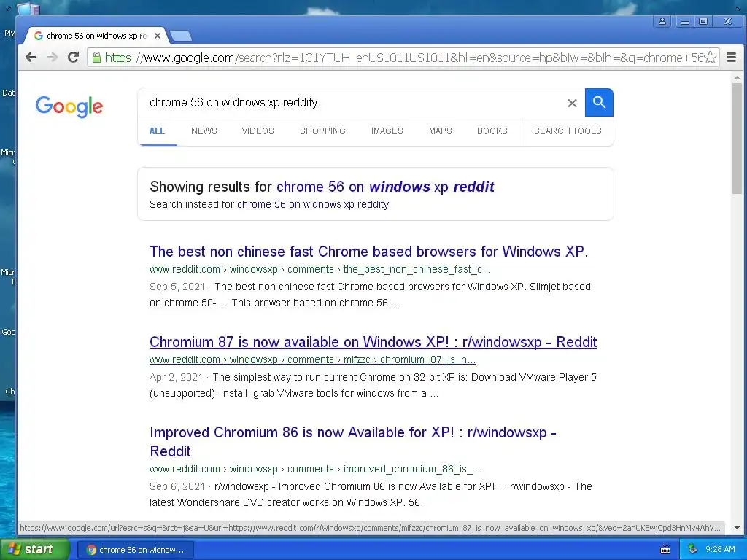The image size is (747, 560).
Task: Click the vertical scrollbar thumb
Action: pos(737,138)
